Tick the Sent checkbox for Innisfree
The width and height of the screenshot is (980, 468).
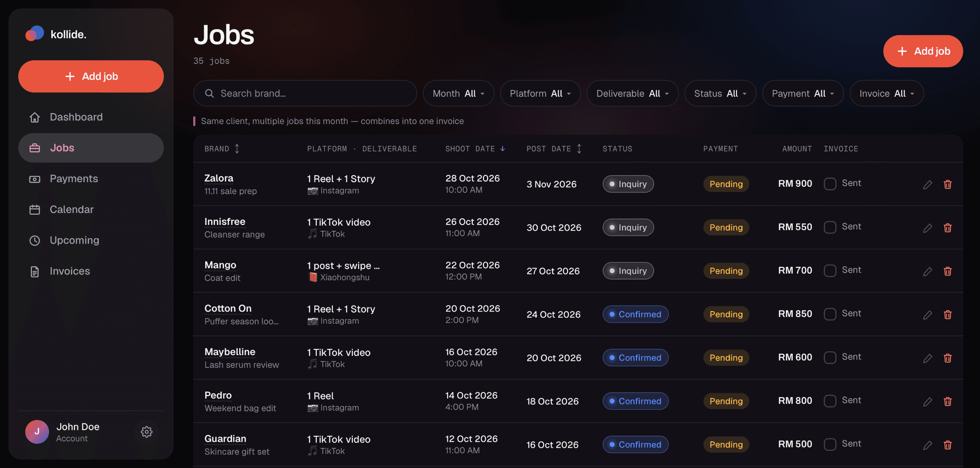point(830,227)
